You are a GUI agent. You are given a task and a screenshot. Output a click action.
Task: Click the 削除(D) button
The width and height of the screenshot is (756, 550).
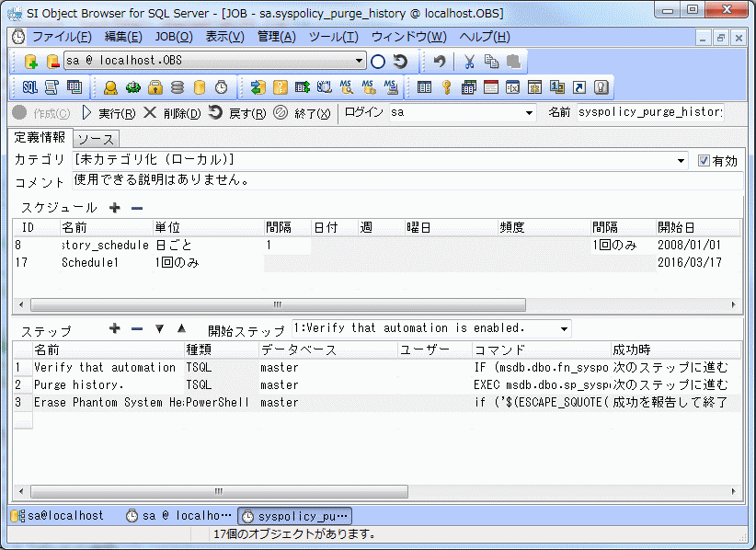(172, 113)
